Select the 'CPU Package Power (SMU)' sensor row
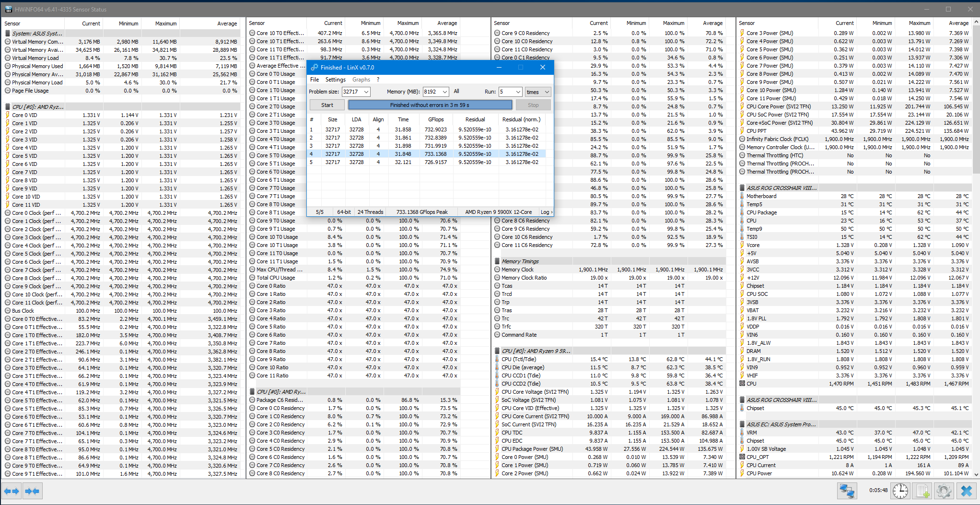The image size is (980, 505). pyautogui.click(x=609, y=449)
